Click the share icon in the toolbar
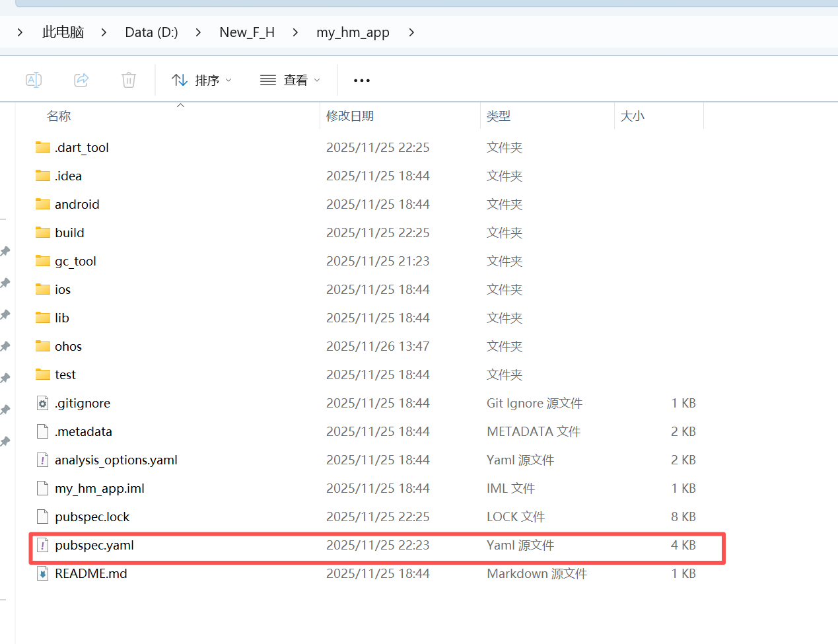This screenshot has width=838, height=644. 81,79
